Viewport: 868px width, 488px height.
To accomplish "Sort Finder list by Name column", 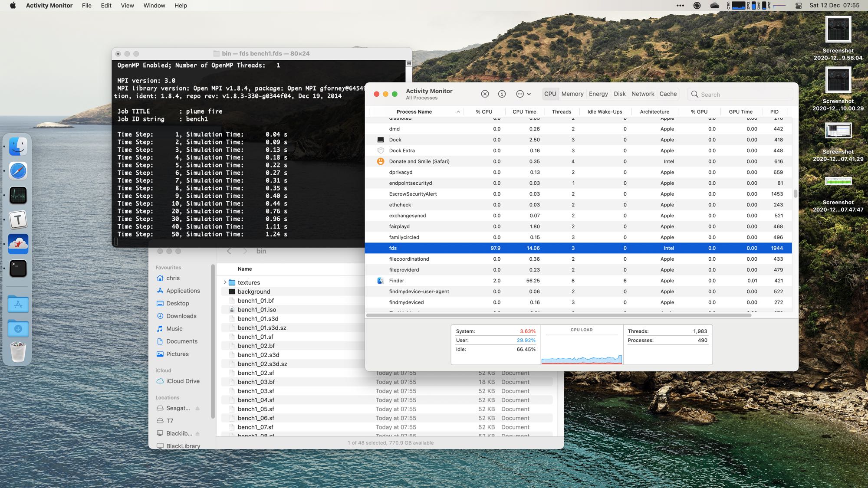I will pyautogui.click(x=245, y=269).
